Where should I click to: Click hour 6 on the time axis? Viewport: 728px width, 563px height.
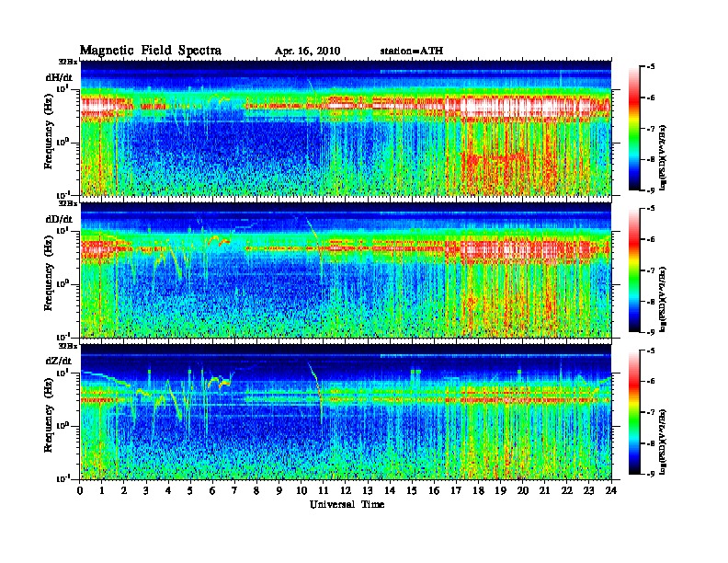click(x=212, y=491)
